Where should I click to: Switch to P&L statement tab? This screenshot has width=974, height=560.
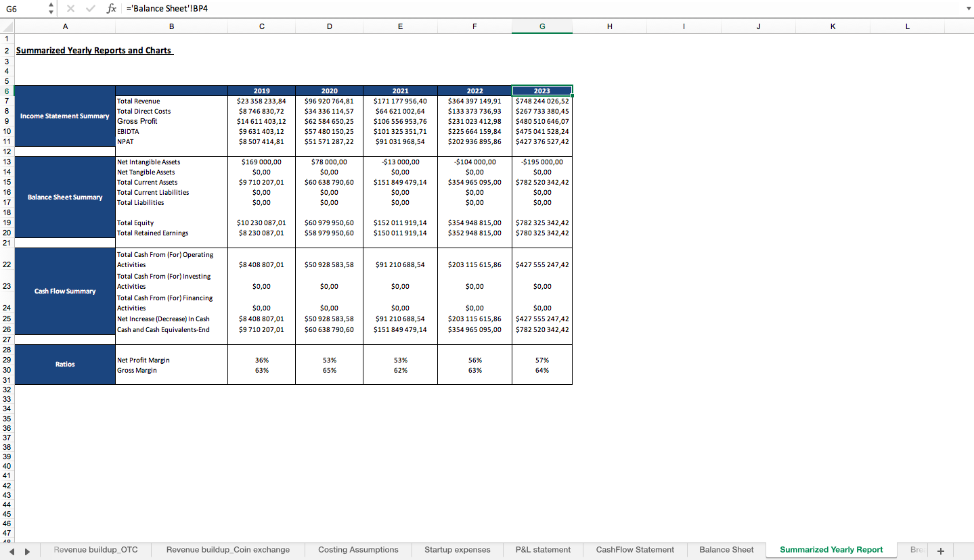[x=543, y=550]
